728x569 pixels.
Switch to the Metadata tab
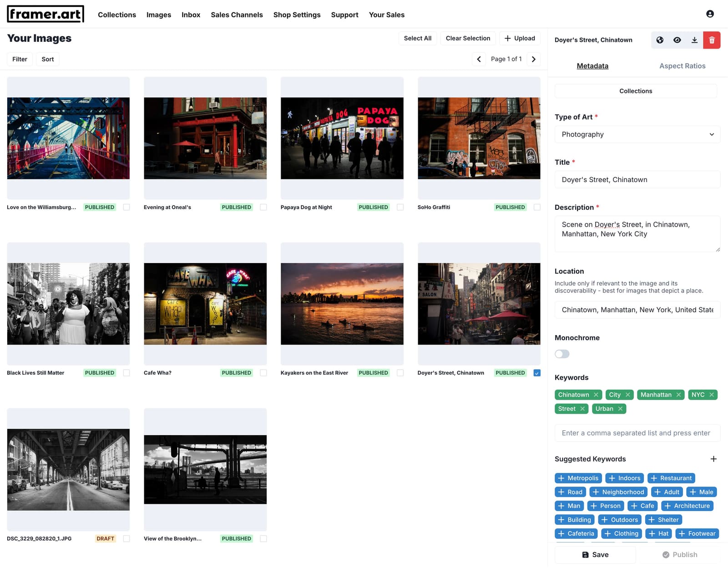click(592, 66)
